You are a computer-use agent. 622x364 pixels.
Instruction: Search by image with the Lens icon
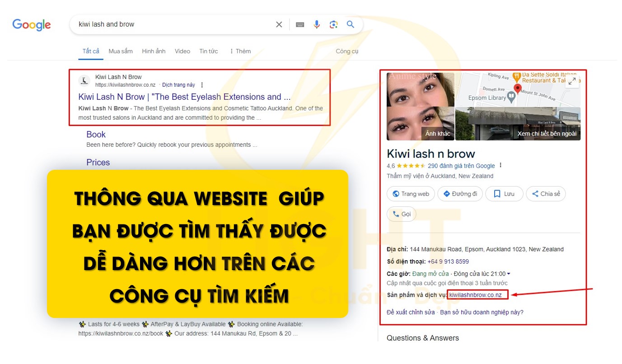click(x=333, y=24)
